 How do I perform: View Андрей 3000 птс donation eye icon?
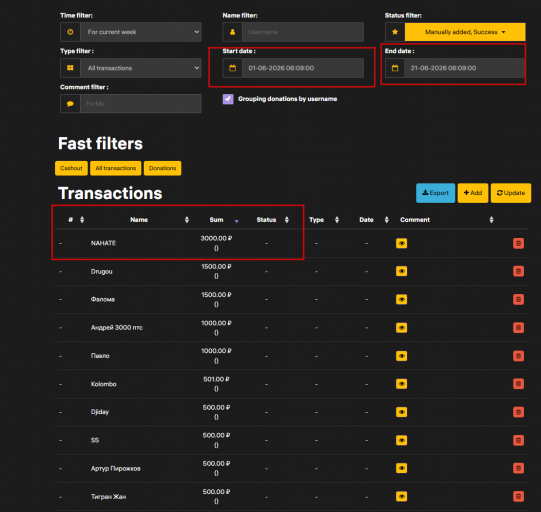(x=401, y=327)
